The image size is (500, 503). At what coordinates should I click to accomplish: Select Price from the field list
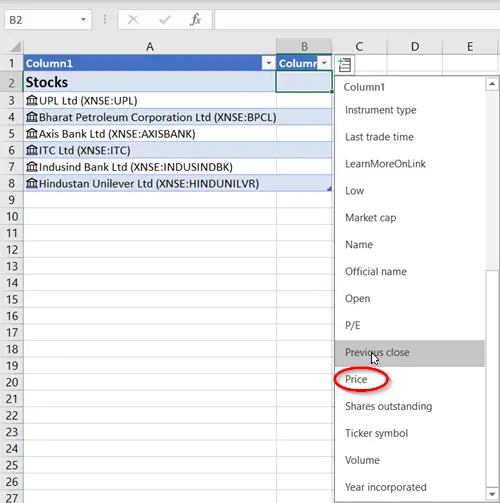[356, 379]
